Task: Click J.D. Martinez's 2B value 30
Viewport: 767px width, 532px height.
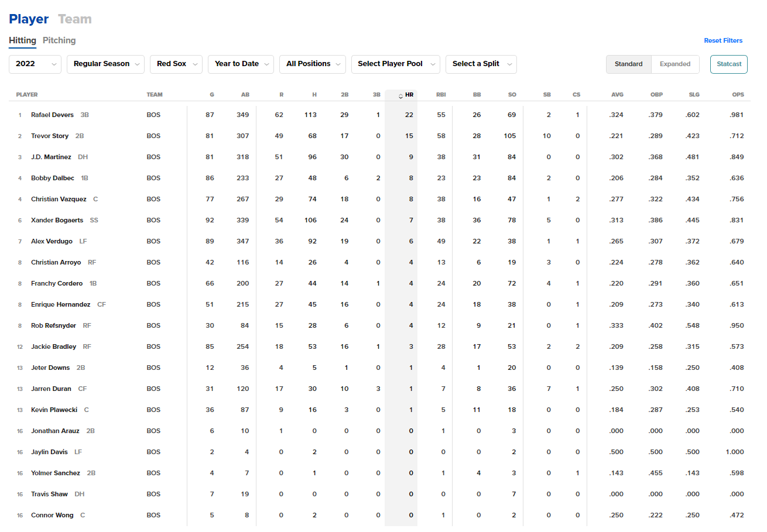Action: pyautogui.click(x=344, y=157)
